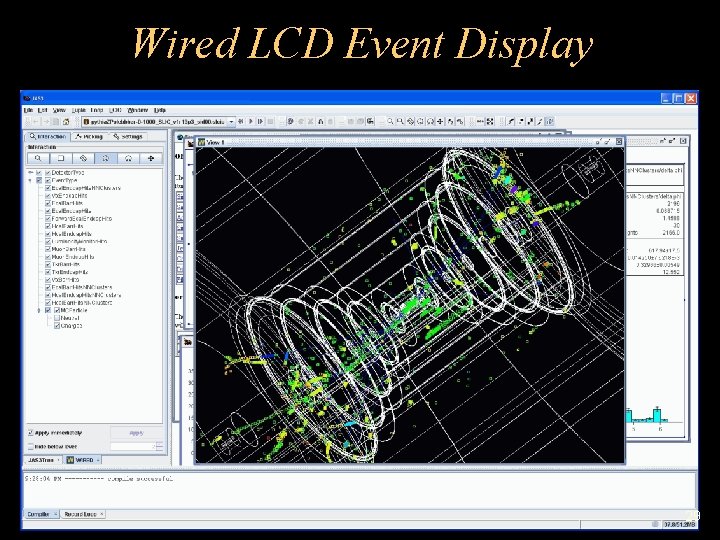Screen dimensions: 720x540
Task: Select the translate cross tool in the Interaction panel
Action: click(151, 158)
